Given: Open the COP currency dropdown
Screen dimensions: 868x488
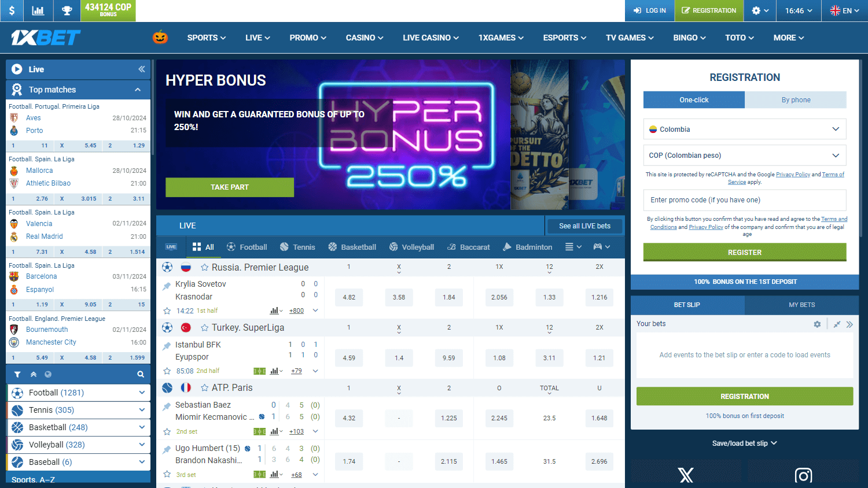Looking at the screenshot, I should click(745, 155).
